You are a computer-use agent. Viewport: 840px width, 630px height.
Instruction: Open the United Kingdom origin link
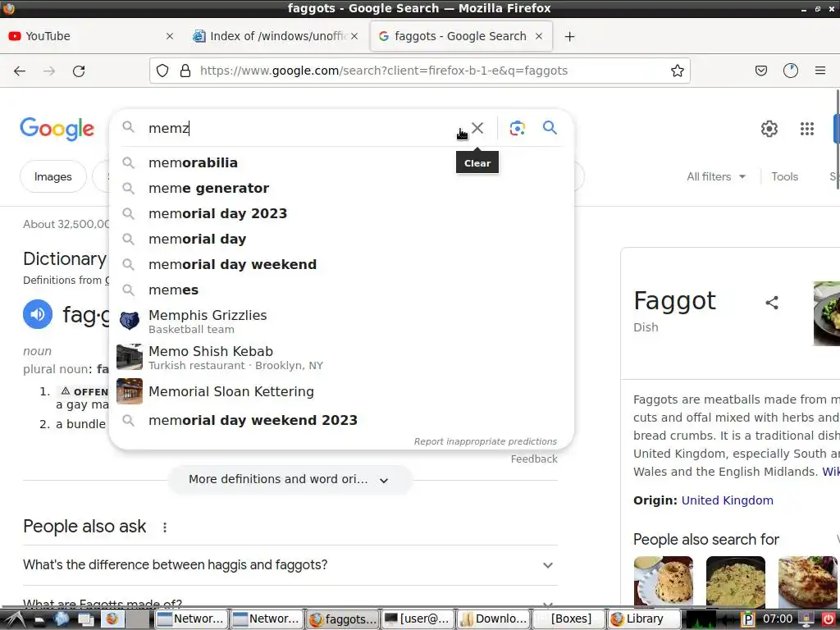(x=727, y=500)
